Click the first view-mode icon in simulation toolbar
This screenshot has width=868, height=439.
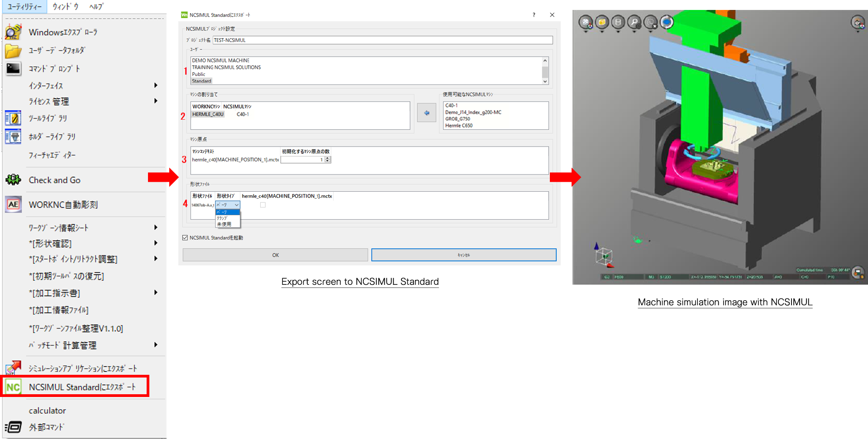tap(586, 22)
